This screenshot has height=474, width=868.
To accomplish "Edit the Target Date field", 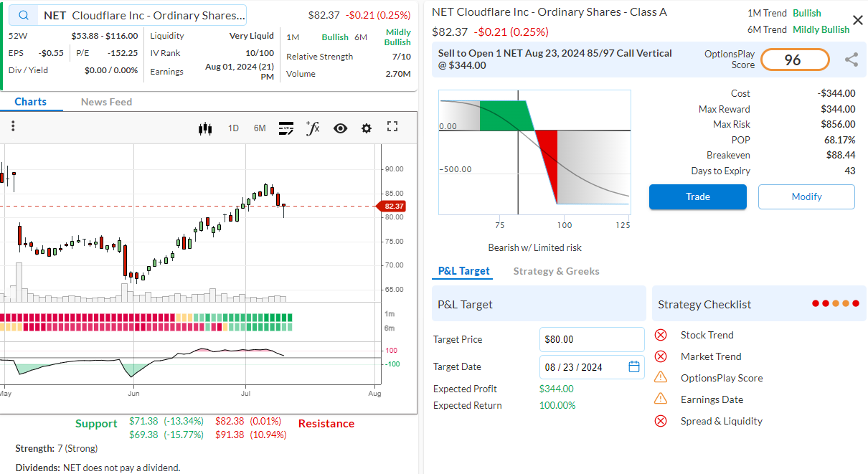I will coord(592,366).
